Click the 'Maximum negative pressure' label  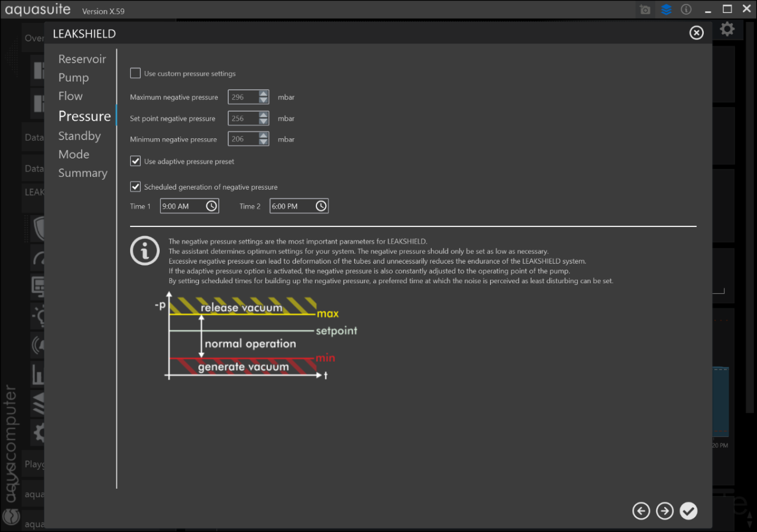174,97
